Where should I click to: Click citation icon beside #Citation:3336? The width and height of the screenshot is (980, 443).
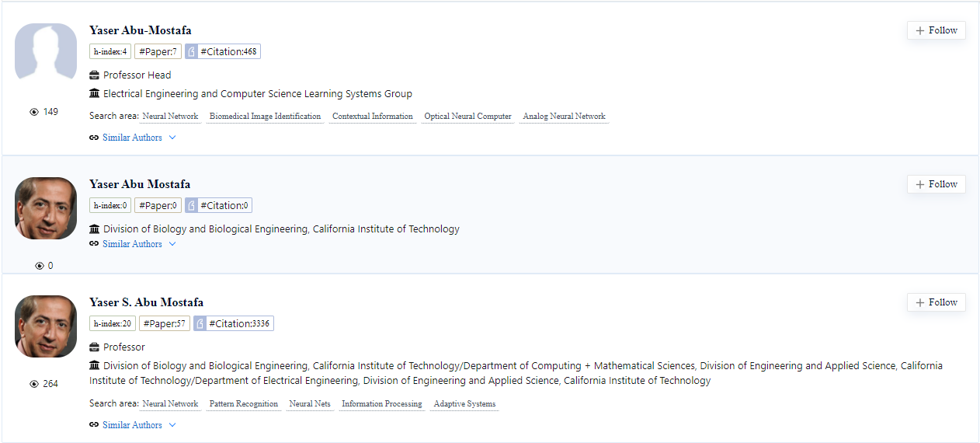[x=200, y=324]
